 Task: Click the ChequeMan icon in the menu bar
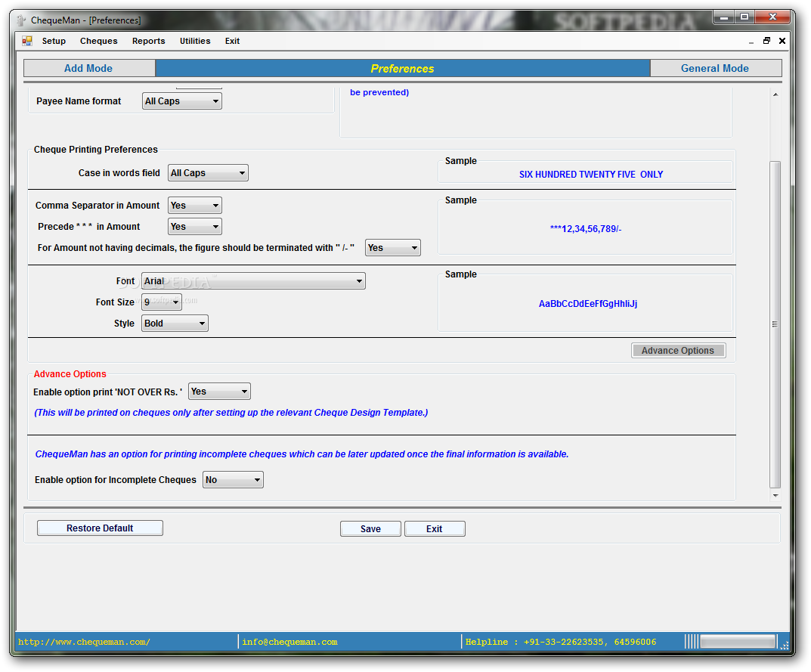coord(27,41)
